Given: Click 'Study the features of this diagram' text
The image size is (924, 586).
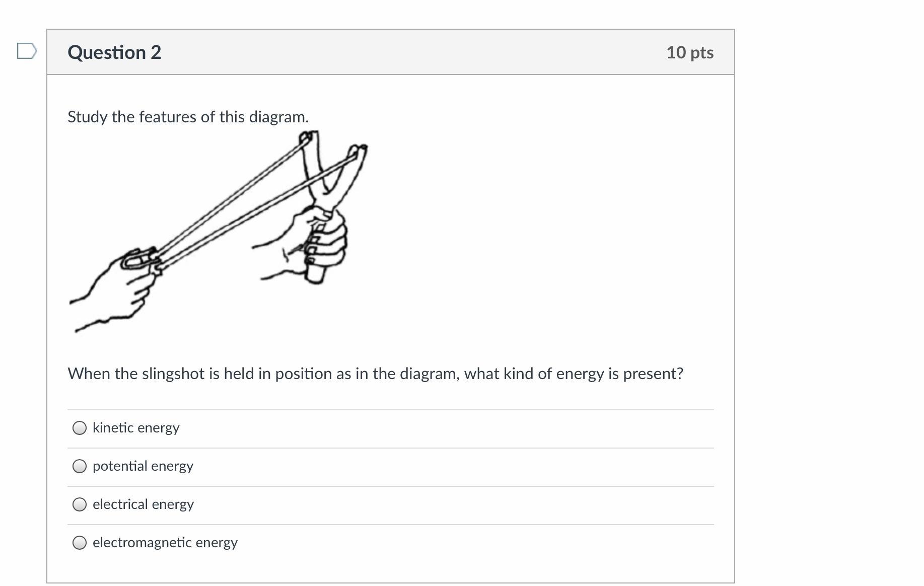Looking at the screenshot, I should pyautogui.click(x=188, y=117).
